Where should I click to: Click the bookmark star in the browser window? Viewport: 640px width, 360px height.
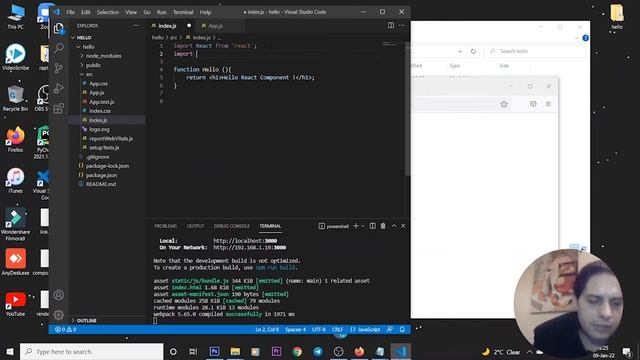coord(504,104)
